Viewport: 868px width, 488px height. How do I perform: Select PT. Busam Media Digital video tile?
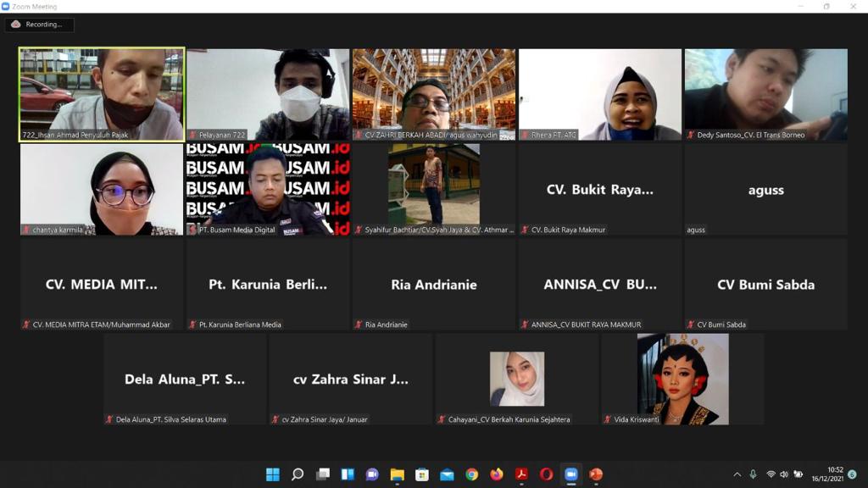[x=268, y=189]
